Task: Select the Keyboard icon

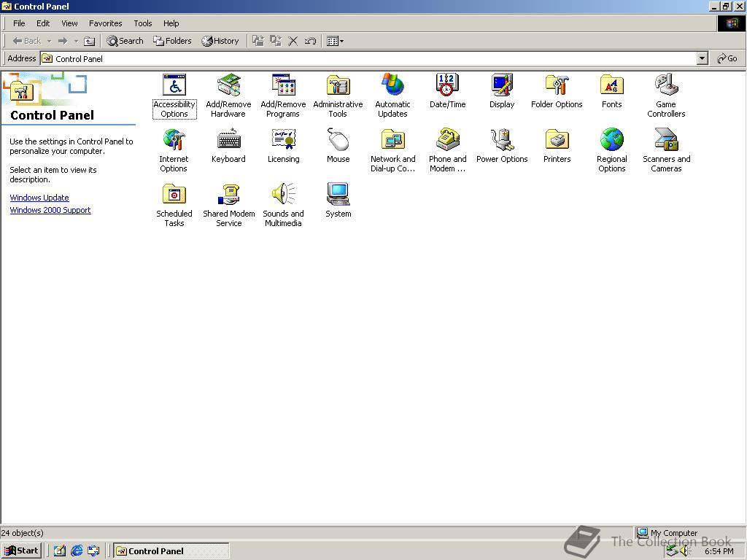Action: click(228, 146)
